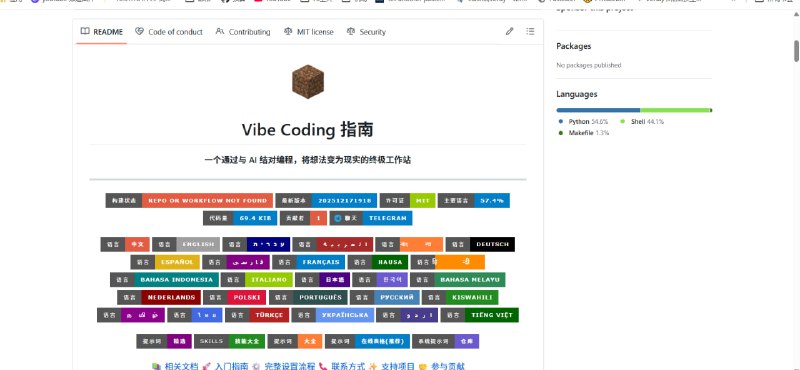This screenshot has height=370, width=800.
Task: Select the Türkçe language badge
Action: [257, 315]
